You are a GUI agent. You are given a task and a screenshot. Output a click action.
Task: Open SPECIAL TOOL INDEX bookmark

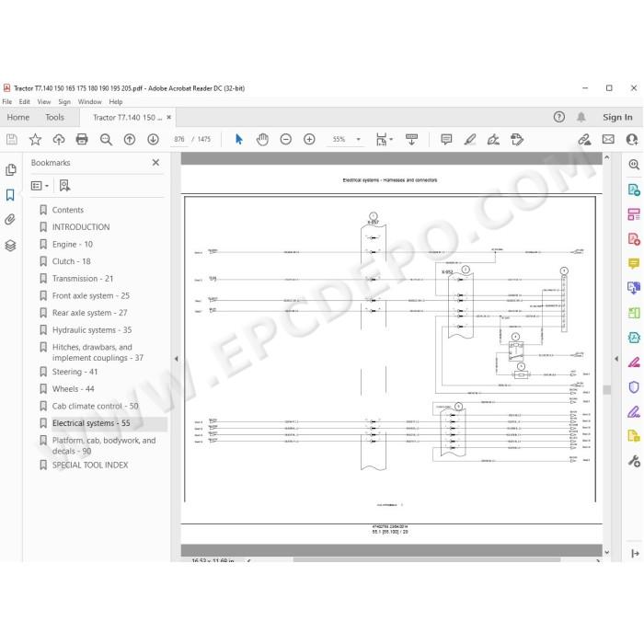tap(90, 465)
